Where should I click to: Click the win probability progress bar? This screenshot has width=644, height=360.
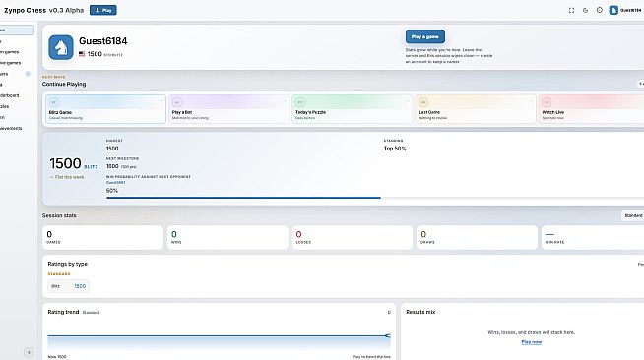point(375,198)
